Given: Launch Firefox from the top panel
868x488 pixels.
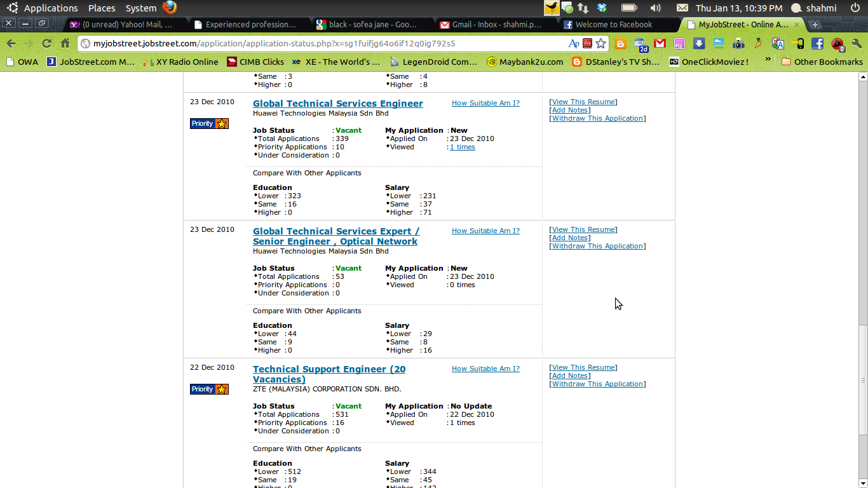Looking at the screenshot, I should tap(169, 8).
